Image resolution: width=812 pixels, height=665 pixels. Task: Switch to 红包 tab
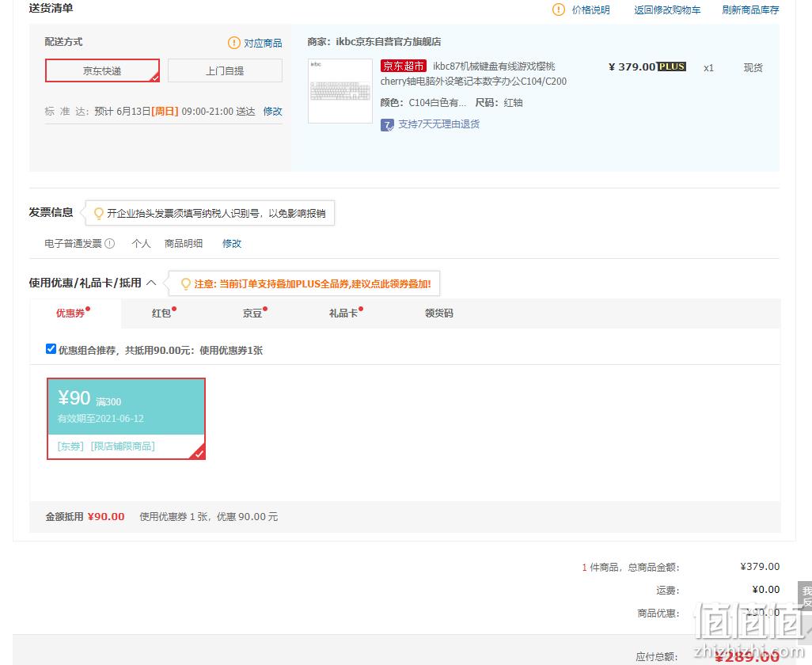161,313
